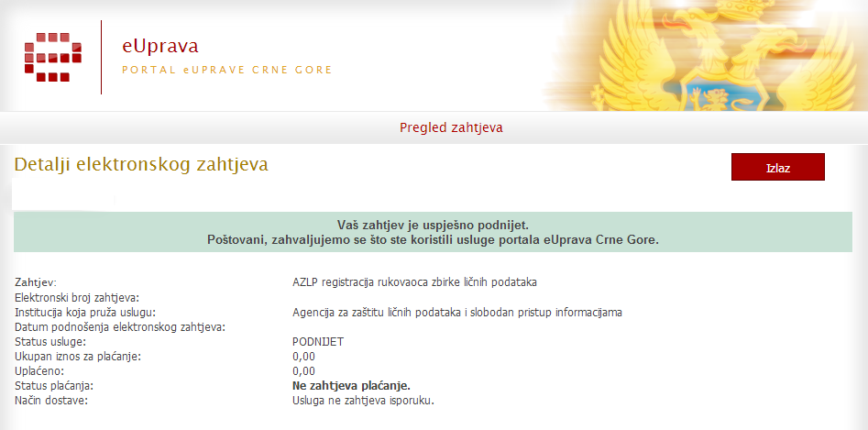Open the Pregled zahtjeva tab

tap(451, 127)
